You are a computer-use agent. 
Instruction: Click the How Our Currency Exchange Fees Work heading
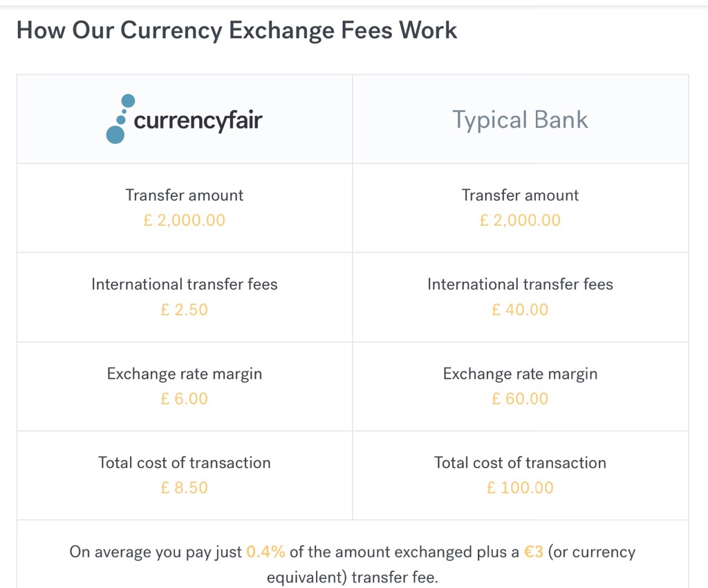point(236,30)
